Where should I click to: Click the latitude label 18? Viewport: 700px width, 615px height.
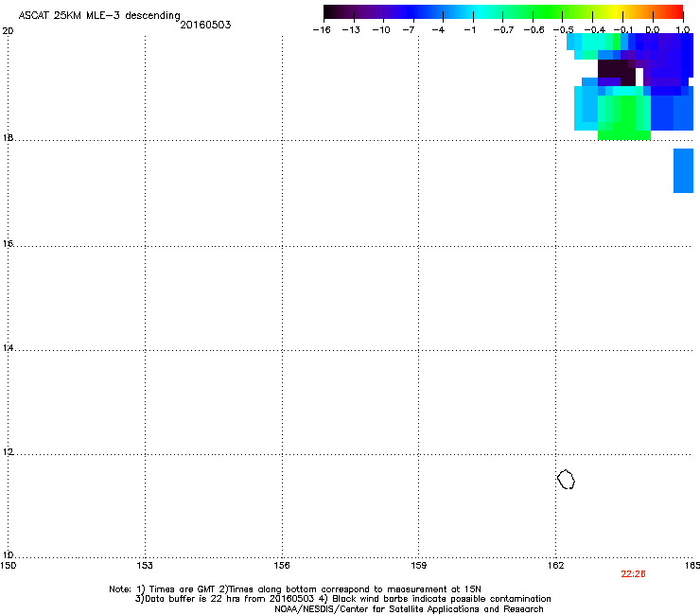pyautogui.click(x=8, y=137)
